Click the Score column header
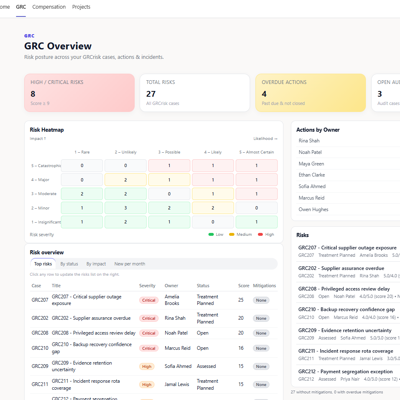The image size is (400, 400). point(244,286)
